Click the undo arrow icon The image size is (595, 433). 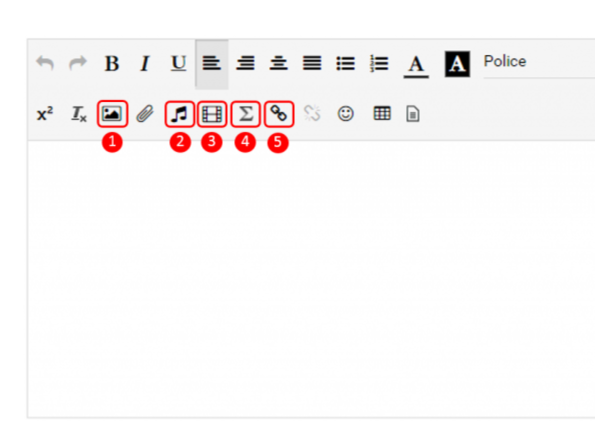pyautogui.click(x=45, y=63)
